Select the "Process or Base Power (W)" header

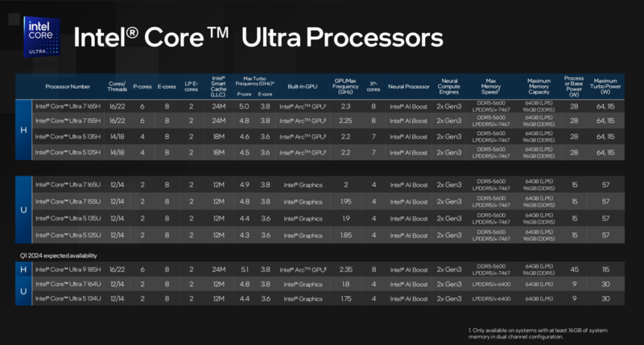(x=574, y=87)
